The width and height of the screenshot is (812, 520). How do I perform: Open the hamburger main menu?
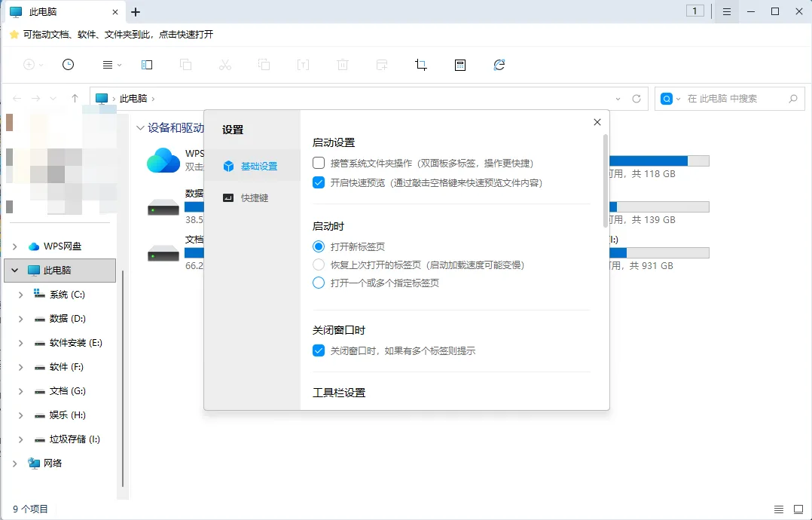click(727, 12)
